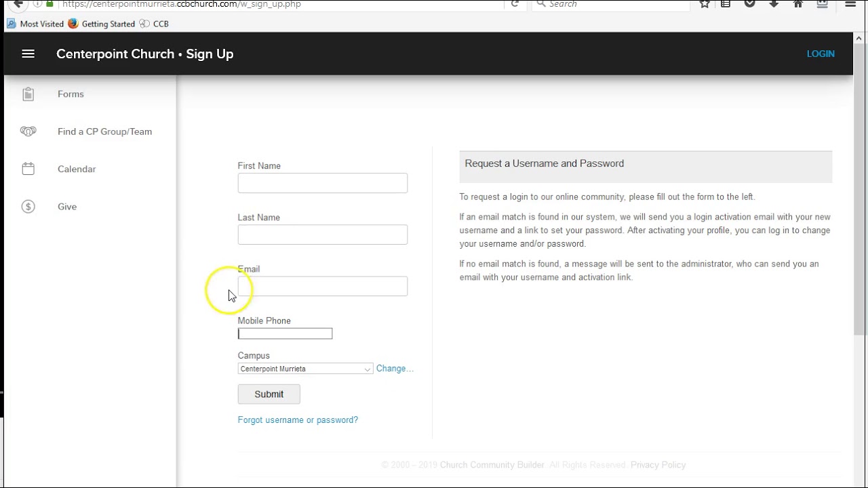This screenshot has width=868, height=488.
Task: Open the Firefox hamburger menu icon
Action: coord(850,4)
